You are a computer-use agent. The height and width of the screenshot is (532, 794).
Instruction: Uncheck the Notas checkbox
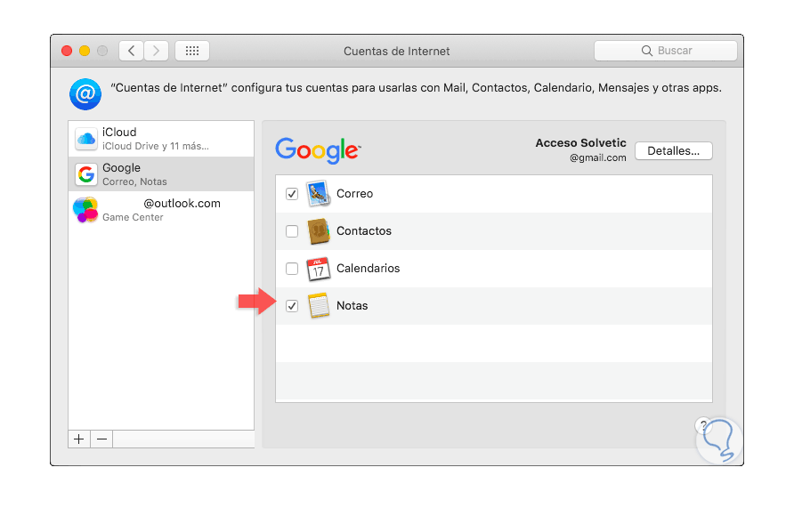292,306
